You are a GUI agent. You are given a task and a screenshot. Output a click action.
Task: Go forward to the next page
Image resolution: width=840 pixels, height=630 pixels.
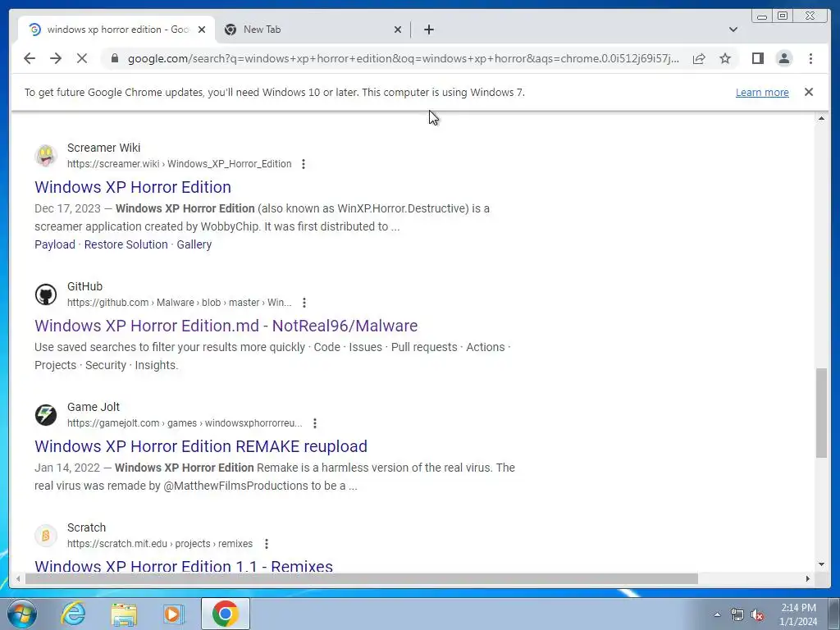click(x=56, y=58)
